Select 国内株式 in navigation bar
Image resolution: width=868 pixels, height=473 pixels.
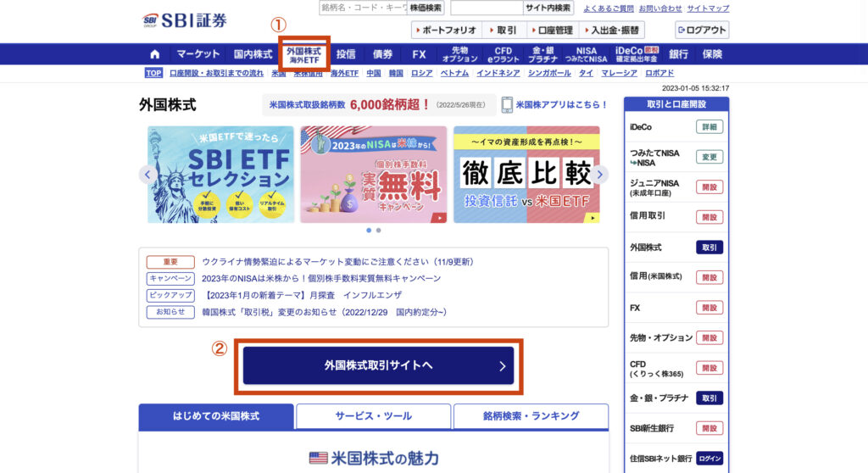pyautogui.click(x=253, y=54)
